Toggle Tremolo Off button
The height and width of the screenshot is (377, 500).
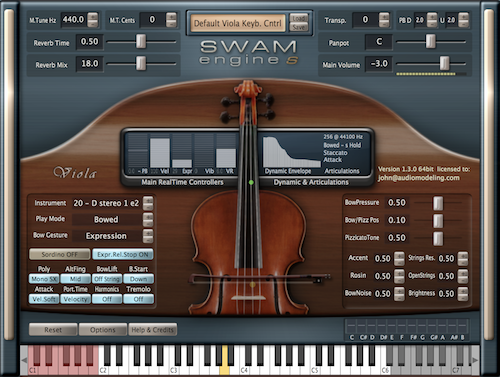tap(138, 299)
